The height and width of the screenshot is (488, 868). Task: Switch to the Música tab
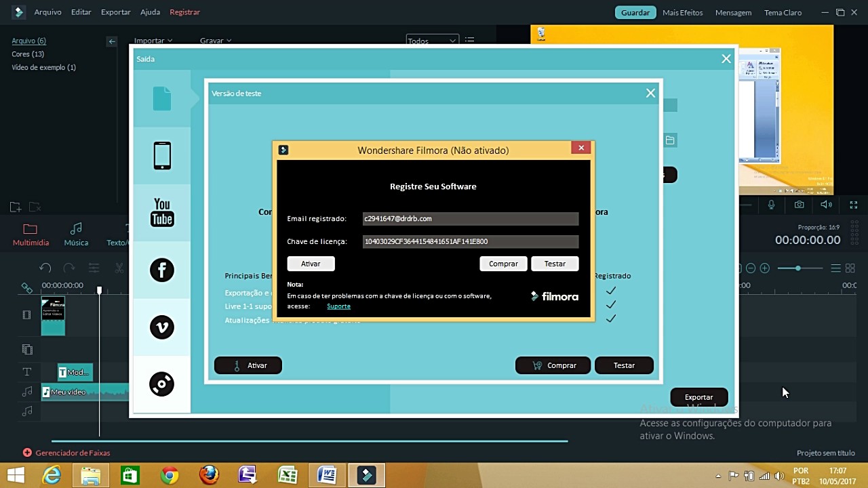pos(76,235)
